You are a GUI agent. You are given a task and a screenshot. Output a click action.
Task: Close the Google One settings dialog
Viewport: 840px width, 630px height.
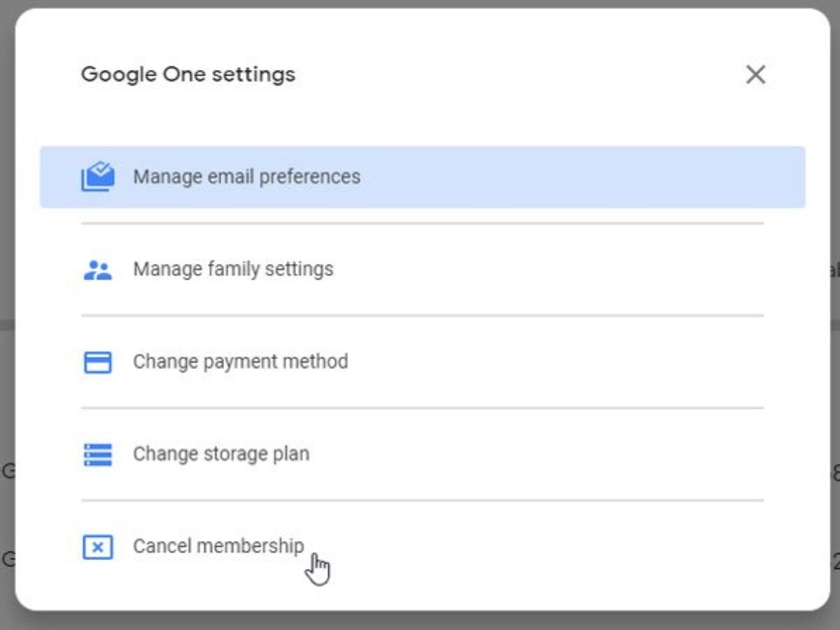tap(755, 75)
